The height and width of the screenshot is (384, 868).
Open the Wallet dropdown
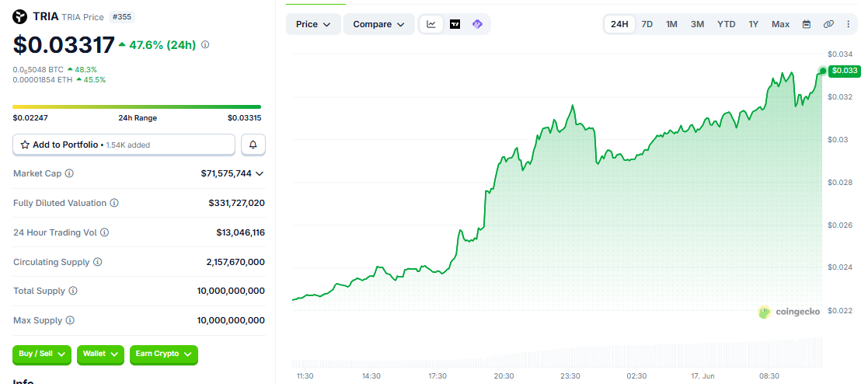pos(100,354)
